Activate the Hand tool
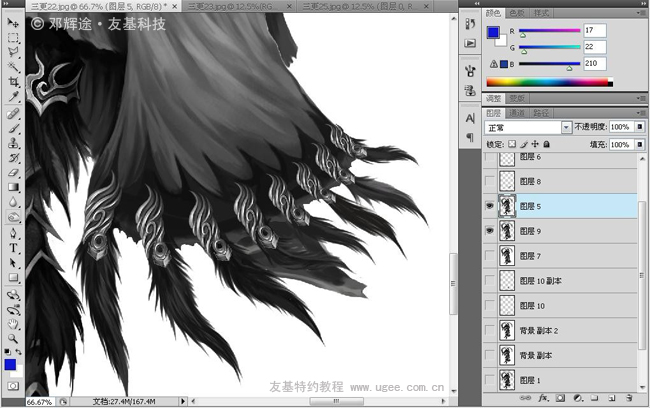650x408 pixels. pos(13,324)
